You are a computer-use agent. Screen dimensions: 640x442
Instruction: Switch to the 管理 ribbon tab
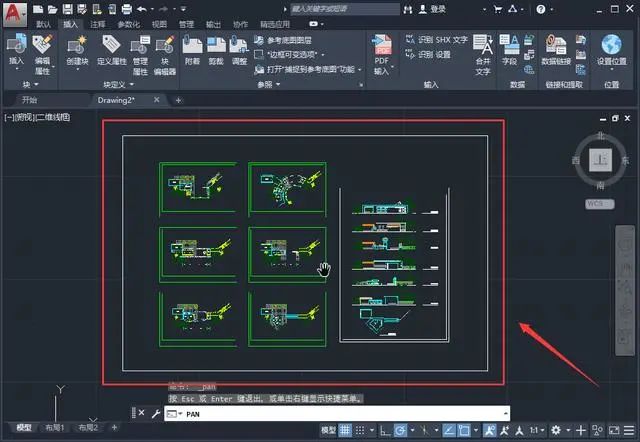coord(186,24)
